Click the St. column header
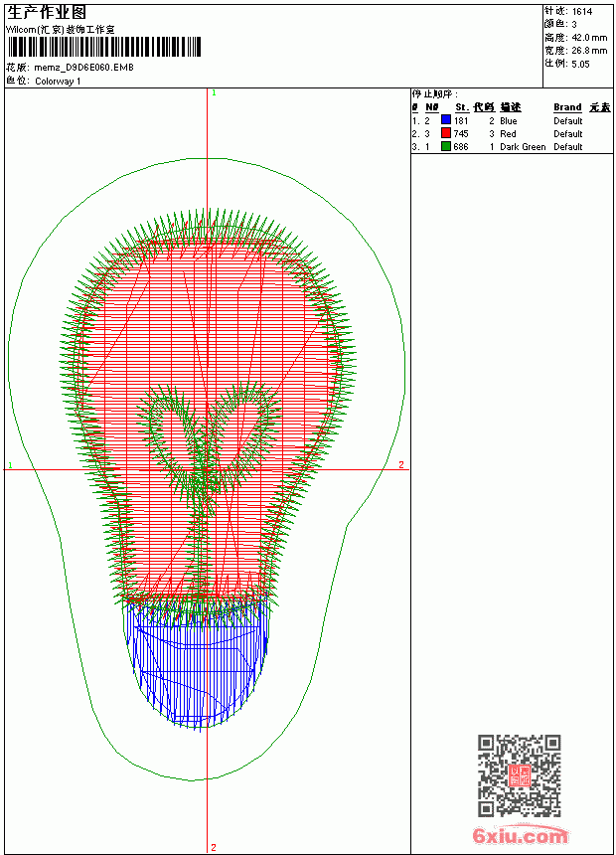Screen dimensions: 616x855 pyautogui.click(x=462, y=107)
